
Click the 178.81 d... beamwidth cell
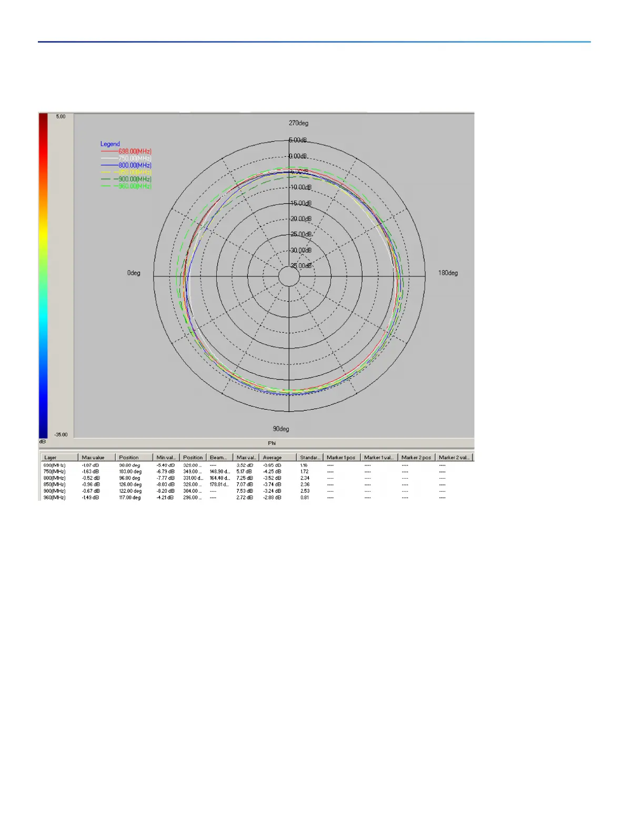tap(219, 484)
